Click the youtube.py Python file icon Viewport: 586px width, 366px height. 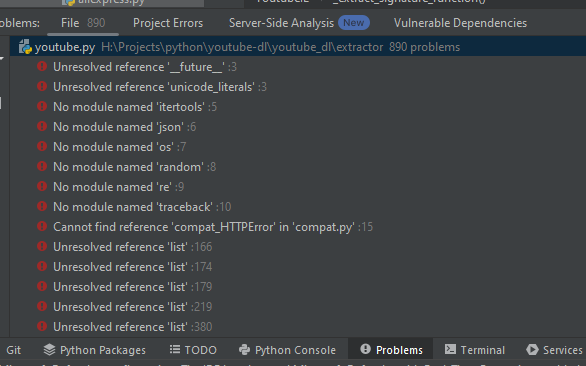tap(25, 47)
